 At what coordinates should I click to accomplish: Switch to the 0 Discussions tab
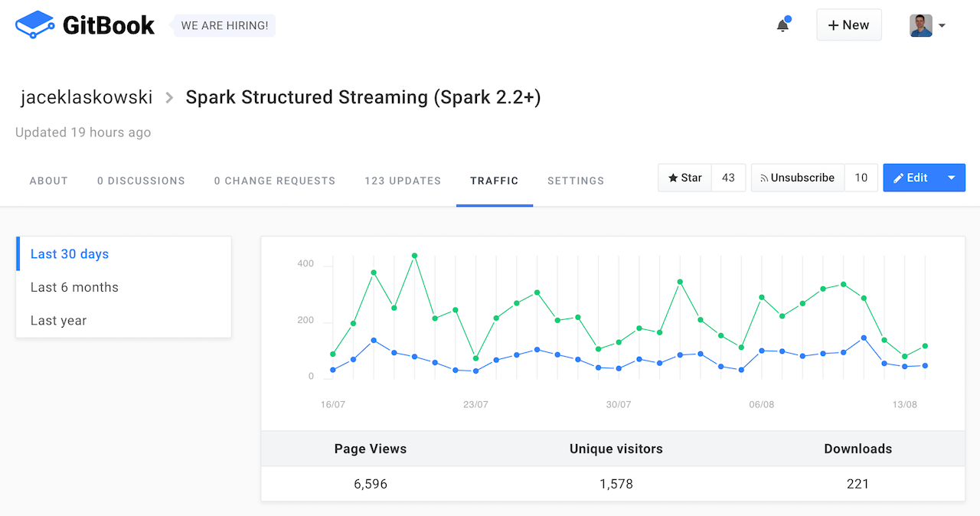tap(141, 181)
